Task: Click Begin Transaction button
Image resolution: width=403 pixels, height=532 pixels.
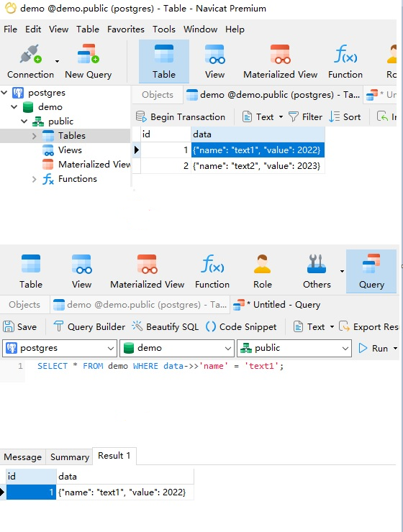Action: (x=181, y=117)
